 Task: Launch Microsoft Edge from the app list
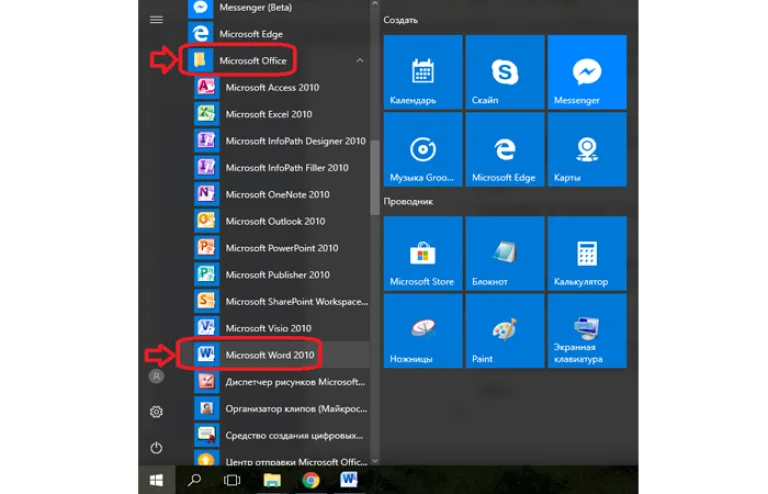[x=278, y=34]
